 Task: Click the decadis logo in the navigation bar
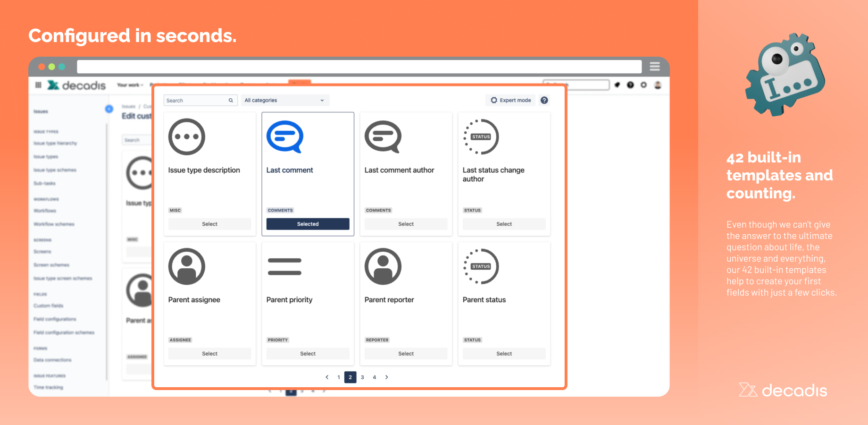point(76,85)
